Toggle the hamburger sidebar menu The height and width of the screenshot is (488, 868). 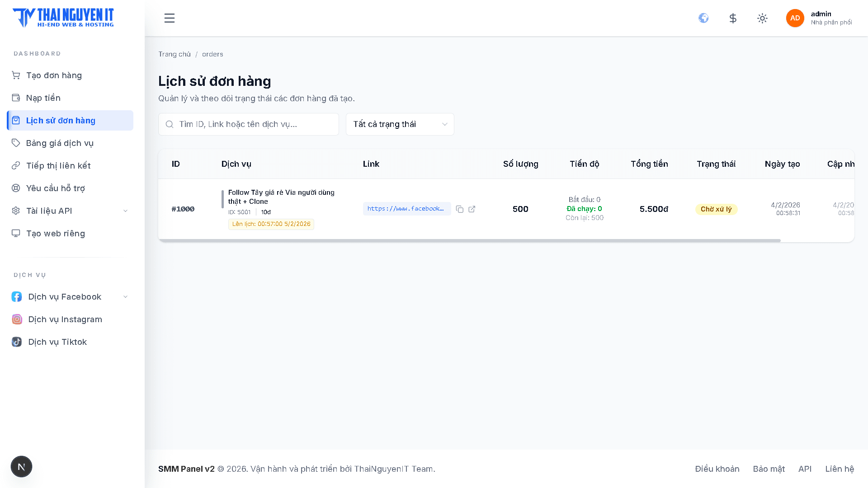(x=170, y=18)
